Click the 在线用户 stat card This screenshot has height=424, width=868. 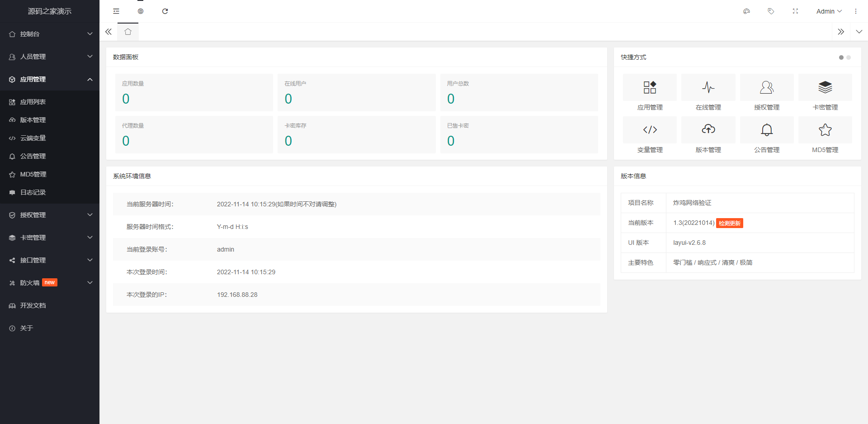[x=356, y=92]
